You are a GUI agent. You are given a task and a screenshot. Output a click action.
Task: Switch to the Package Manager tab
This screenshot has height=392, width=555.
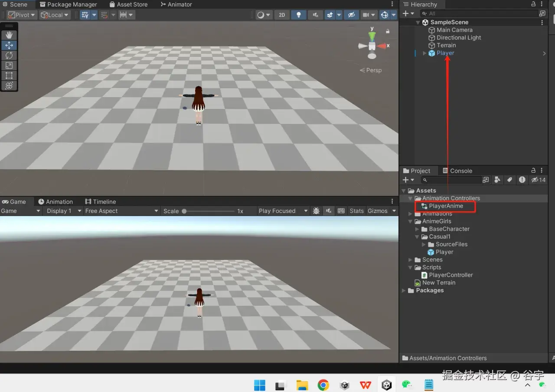pyautogui.click(x=69, y=4)
